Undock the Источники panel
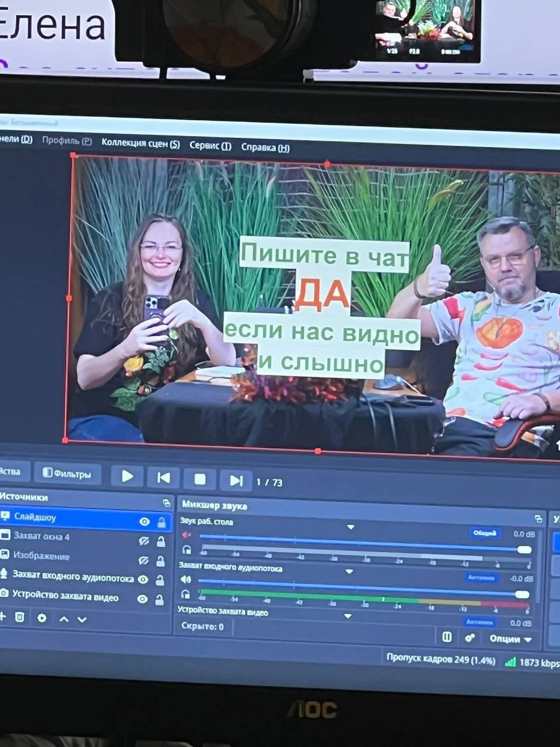The height and width of the screenshot is (747, 560). 166,502
